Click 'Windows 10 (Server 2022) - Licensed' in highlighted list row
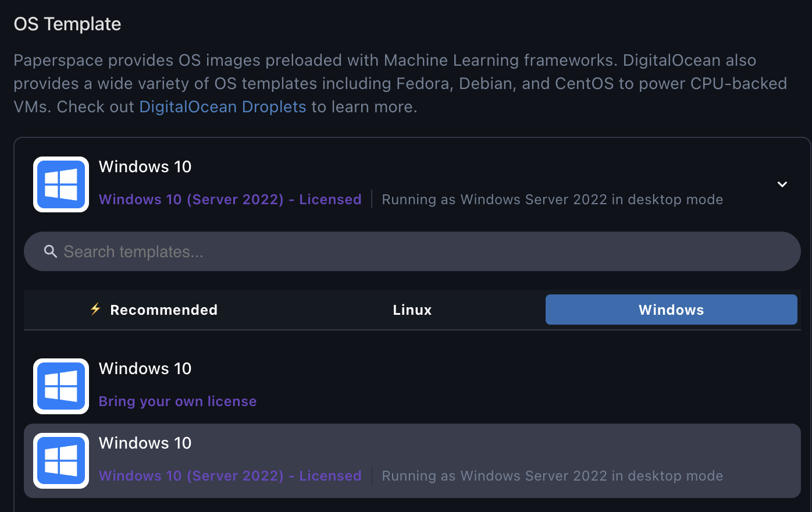 click(x=230, y=476)
